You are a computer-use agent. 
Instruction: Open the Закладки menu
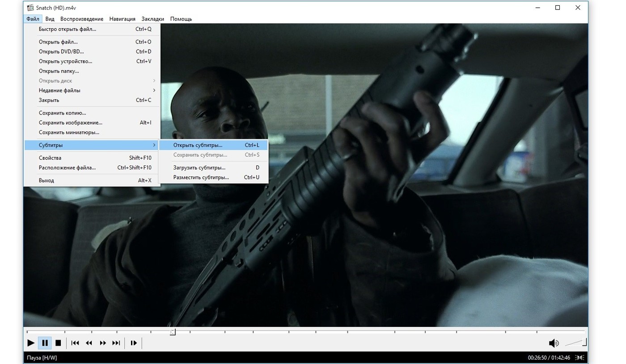153,19
